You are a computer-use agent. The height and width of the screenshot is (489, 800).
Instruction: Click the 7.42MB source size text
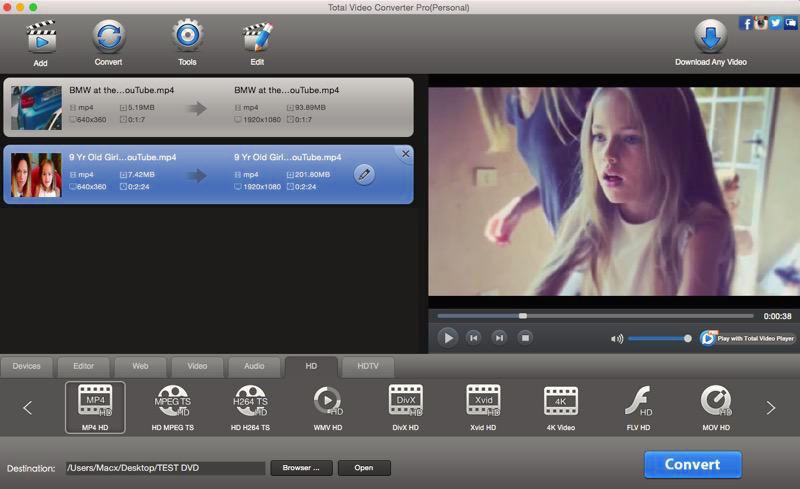[141, 175]
